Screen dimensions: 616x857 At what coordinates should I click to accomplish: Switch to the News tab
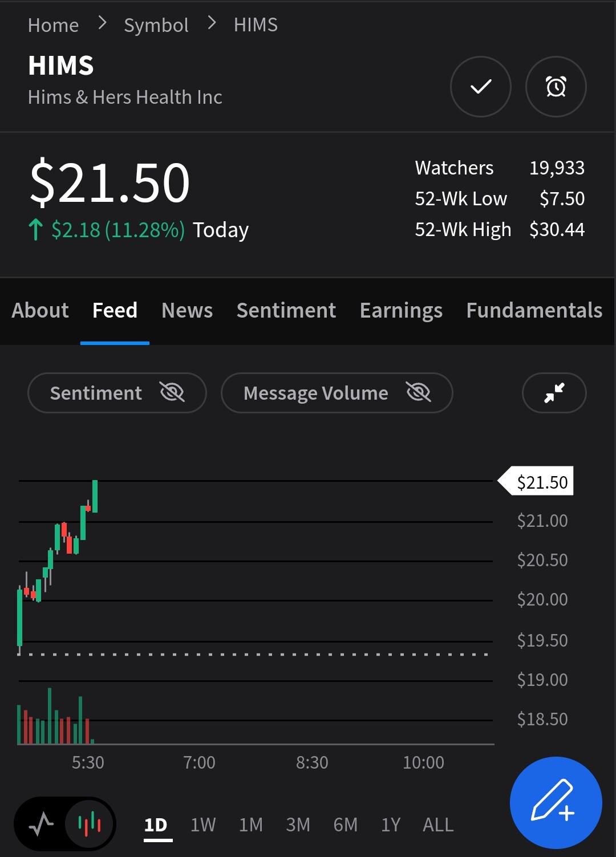187,311
